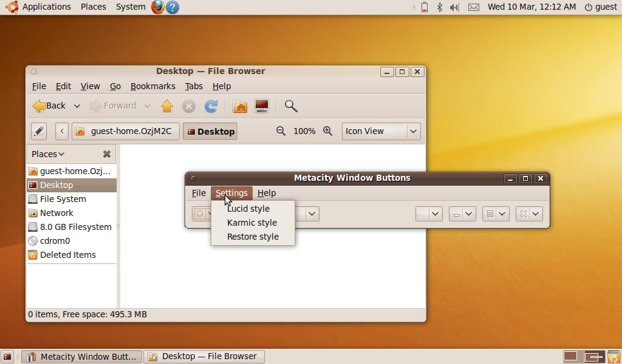Select guest-home.OzjM2C path button
Image resolution: width=622 pixels, height=364 pixels.
(x=125, y=131)
